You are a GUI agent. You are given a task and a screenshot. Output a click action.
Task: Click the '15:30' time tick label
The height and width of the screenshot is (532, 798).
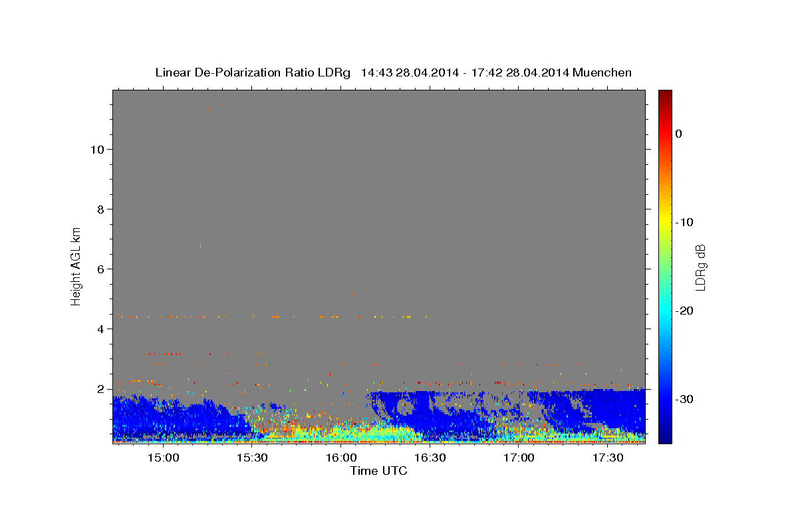[x=252, y=458]
